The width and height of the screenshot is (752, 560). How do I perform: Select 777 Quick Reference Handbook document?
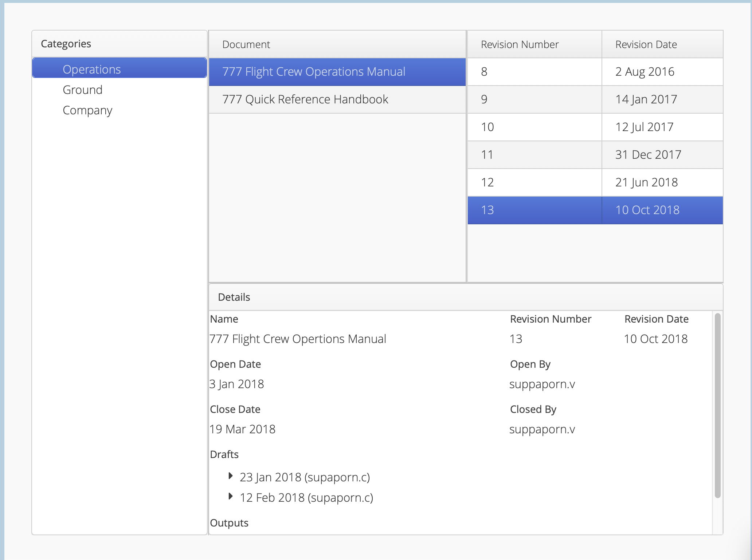pos(305,99)
